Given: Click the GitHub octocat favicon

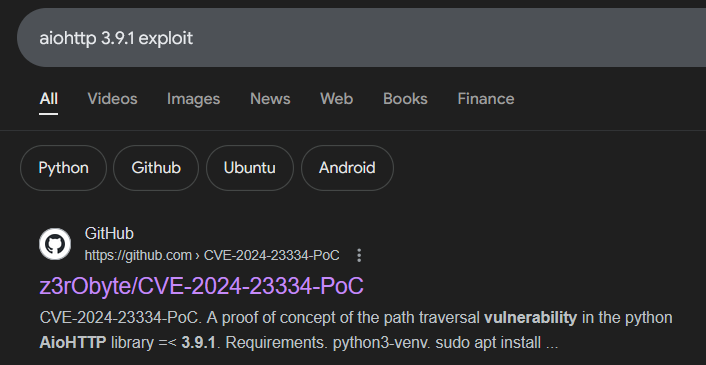Looking at the screenshot, I should coord(55,244).
